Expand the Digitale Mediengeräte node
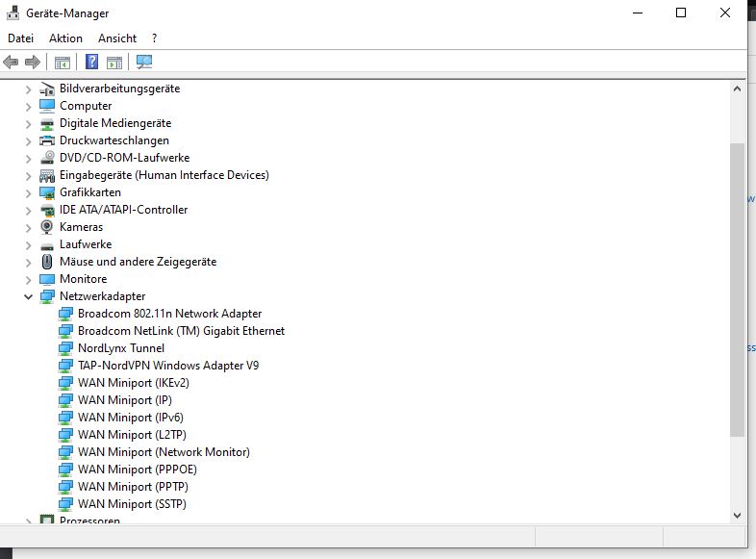The image size is (756, 559). point(28,124)
